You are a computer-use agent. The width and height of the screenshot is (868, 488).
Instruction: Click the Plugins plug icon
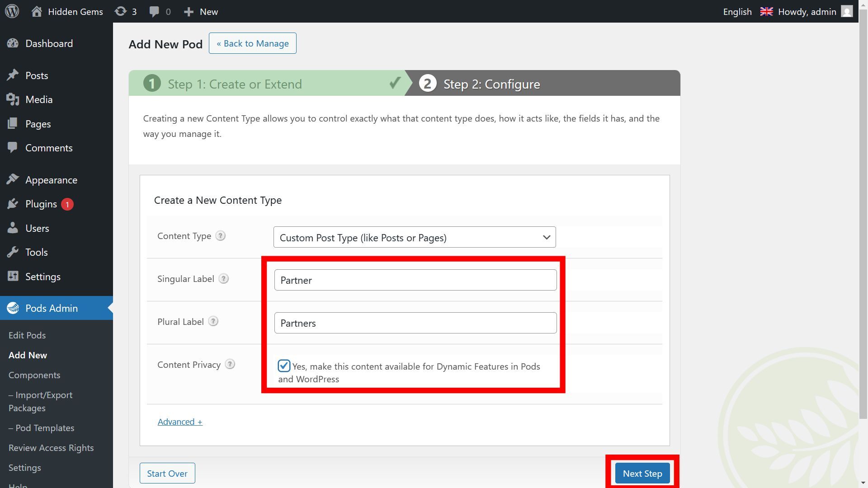click(x=13, y=204)
